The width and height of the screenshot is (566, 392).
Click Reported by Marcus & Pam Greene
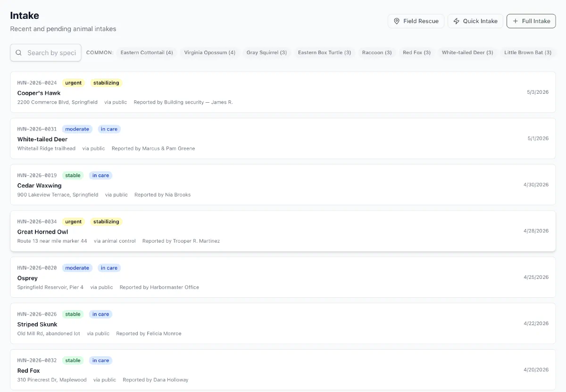[x=153, y=148]
